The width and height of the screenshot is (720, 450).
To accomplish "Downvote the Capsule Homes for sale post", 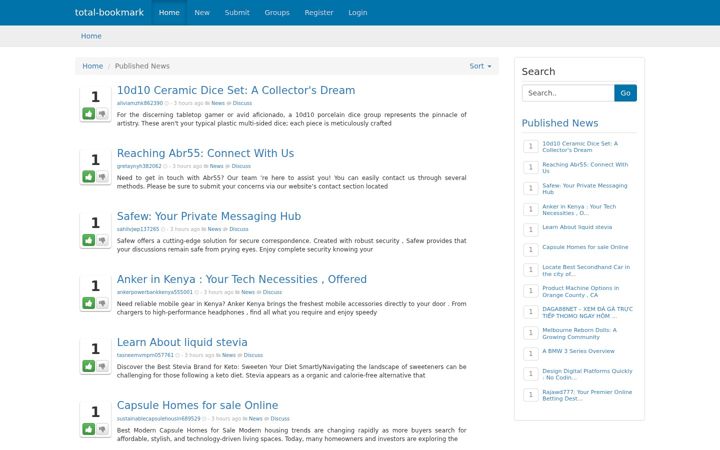I will (x=102, y=429).
